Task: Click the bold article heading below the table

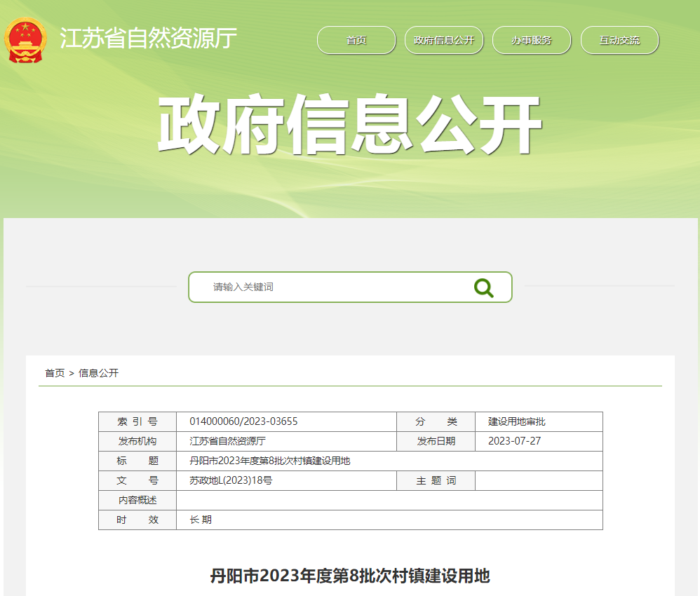Action: 350,576
